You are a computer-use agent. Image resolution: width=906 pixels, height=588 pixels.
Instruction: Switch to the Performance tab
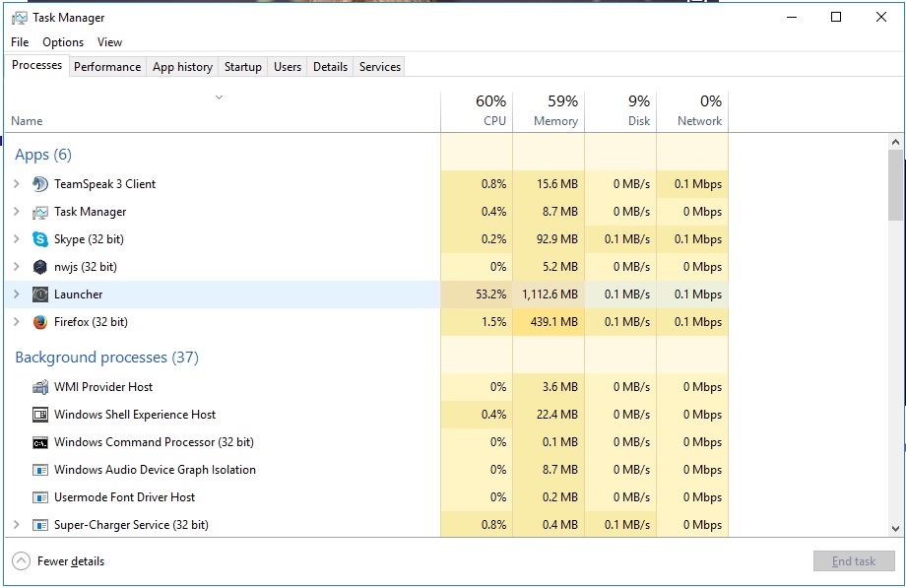coord(107,67)
